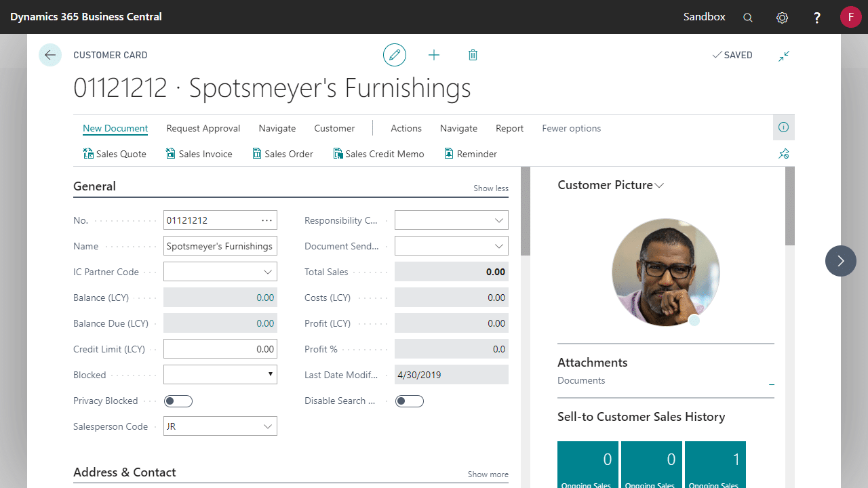Expand the Customer Picture chevron menu
Screen dimensions: 868x488
[x=659, y=186]
